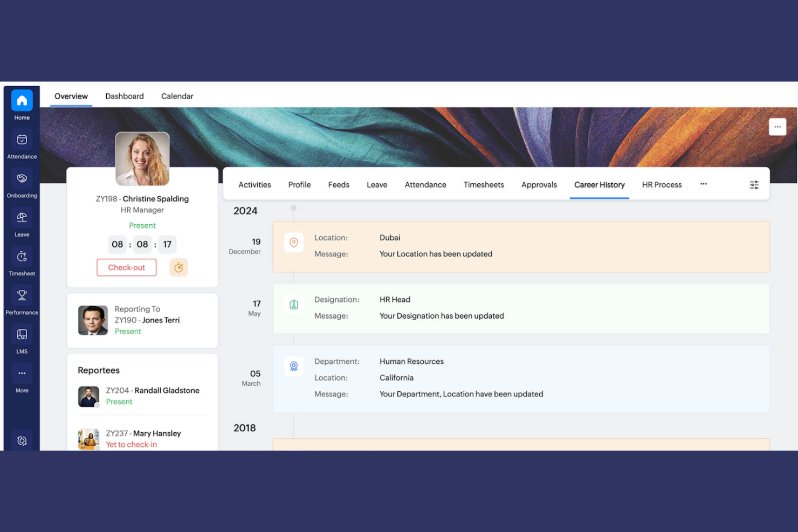Click the badge icon on Human Resources entry
This screenshot has height=532, width=798.
(x=294, y=366)
